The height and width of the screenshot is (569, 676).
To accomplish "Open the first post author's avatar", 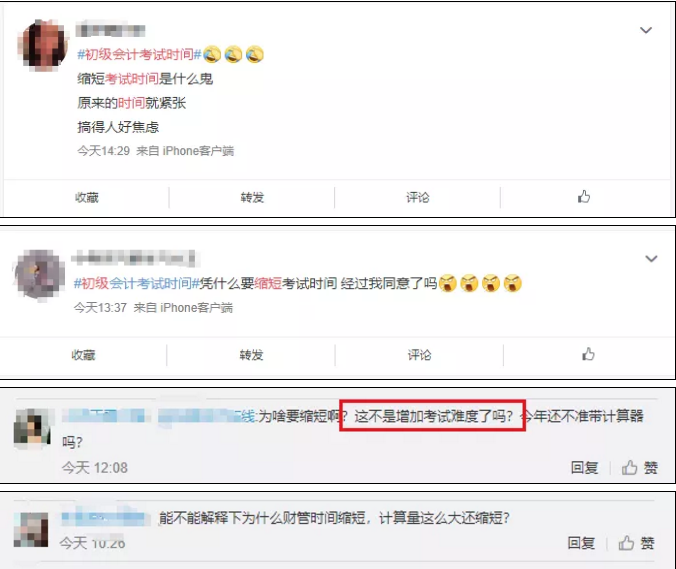I will pos(43,45).
